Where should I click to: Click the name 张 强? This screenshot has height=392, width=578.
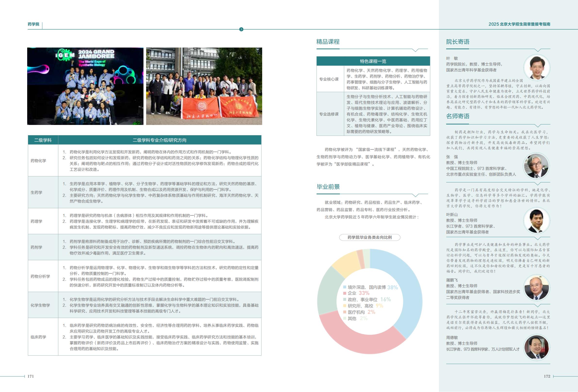coord(452,157)
